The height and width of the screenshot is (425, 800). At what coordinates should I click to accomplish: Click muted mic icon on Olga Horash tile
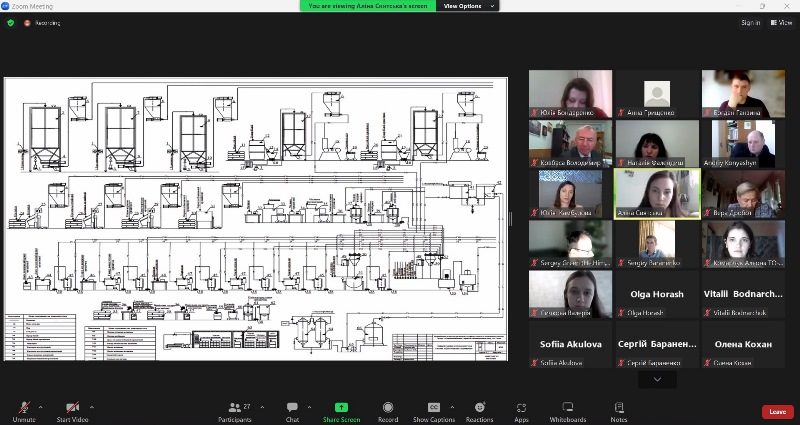[x=621, y=313]
